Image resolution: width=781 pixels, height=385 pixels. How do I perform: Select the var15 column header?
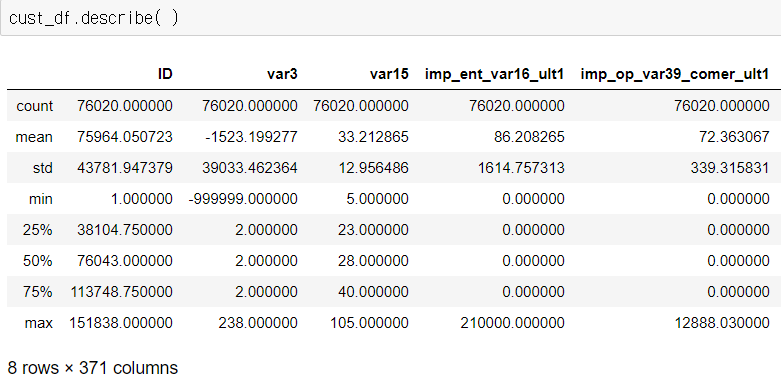click(x=389, y=74)
